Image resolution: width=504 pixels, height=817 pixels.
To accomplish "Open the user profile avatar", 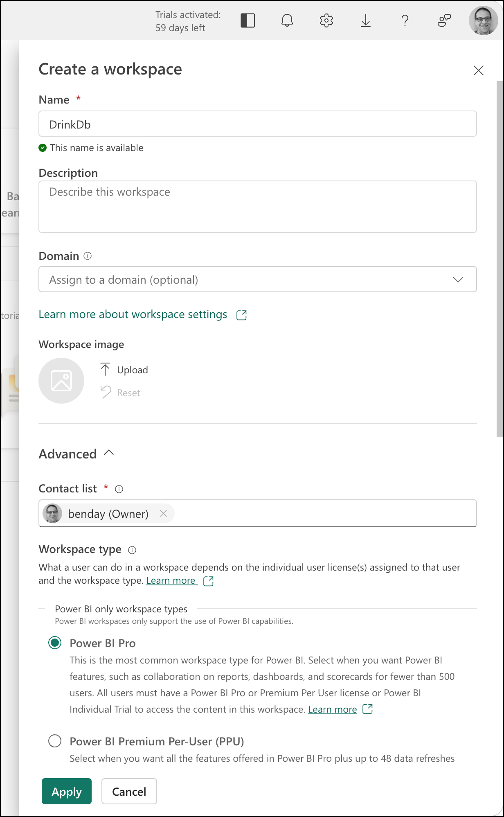I will point(484,20).
